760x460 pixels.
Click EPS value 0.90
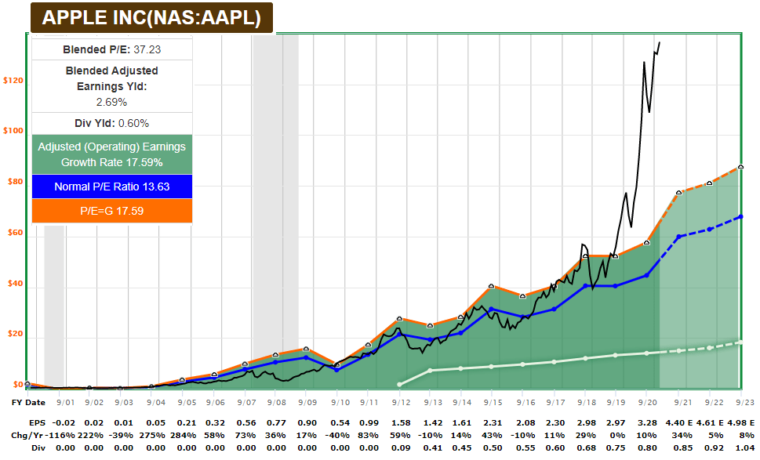coord(307,423)
